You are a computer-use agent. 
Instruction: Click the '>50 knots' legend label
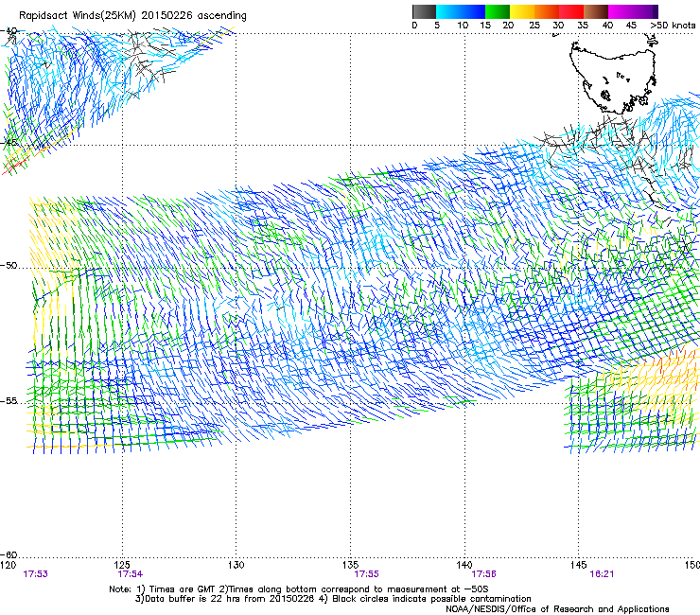point(673,26)
